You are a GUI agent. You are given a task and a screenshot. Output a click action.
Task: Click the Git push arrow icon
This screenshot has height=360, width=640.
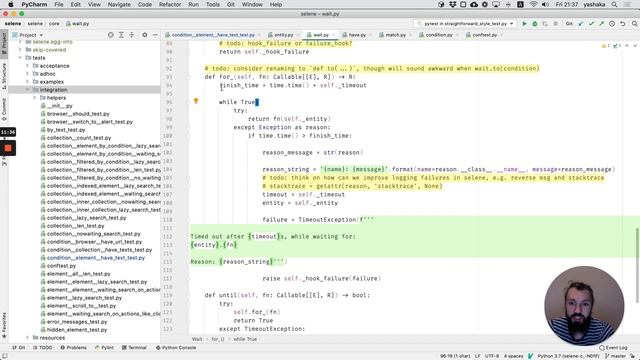pos(601,24)
